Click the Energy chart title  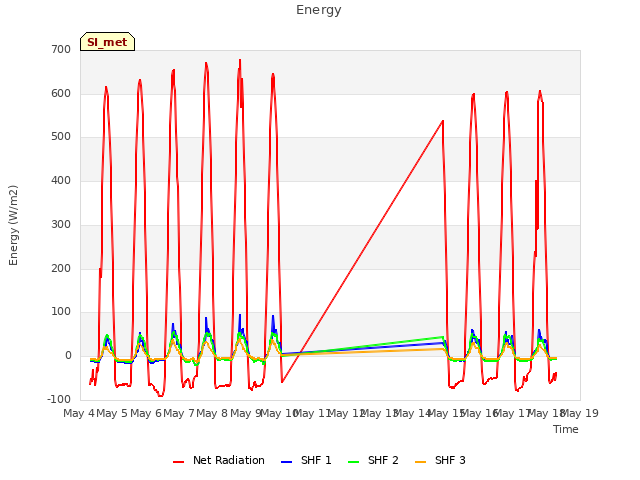point(319,10)
